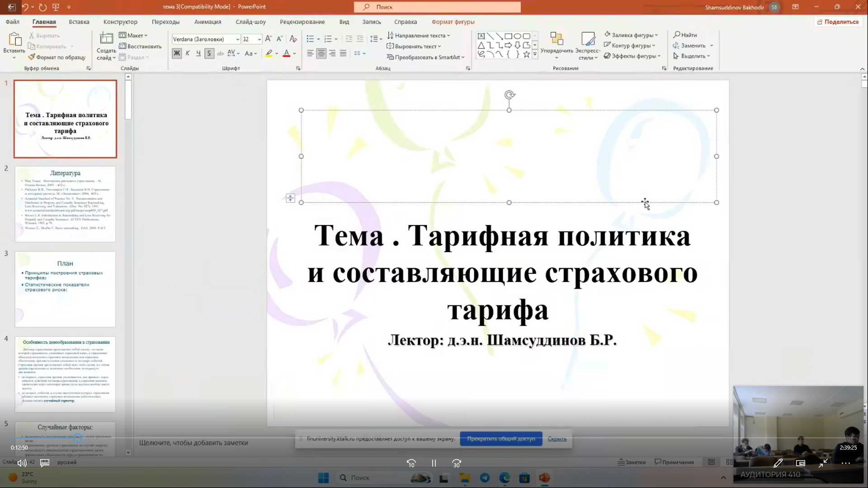Toggle text shadow button

coord(209,53)
